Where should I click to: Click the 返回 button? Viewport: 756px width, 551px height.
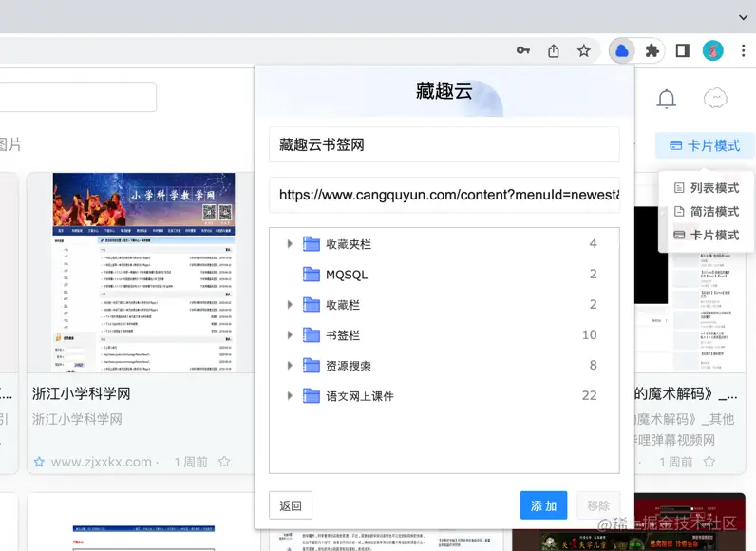pos(291,505)
